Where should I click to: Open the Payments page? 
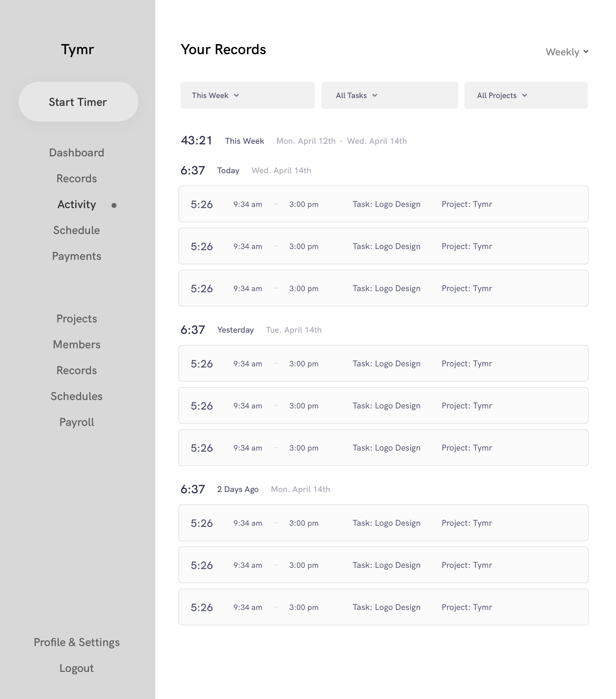click(x=77, y=256)
